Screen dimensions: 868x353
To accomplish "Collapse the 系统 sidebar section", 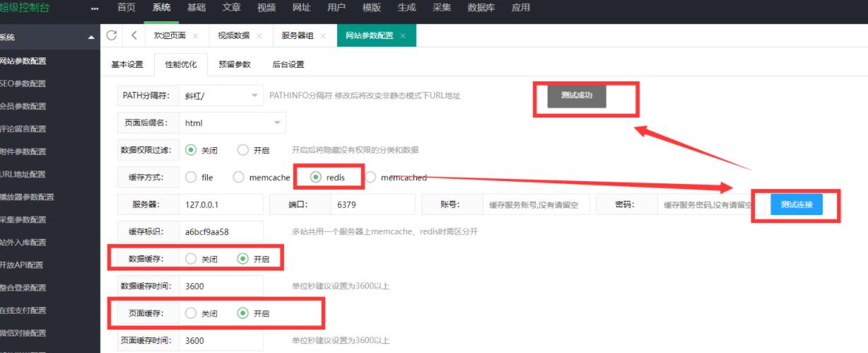I will click(90, 37).
